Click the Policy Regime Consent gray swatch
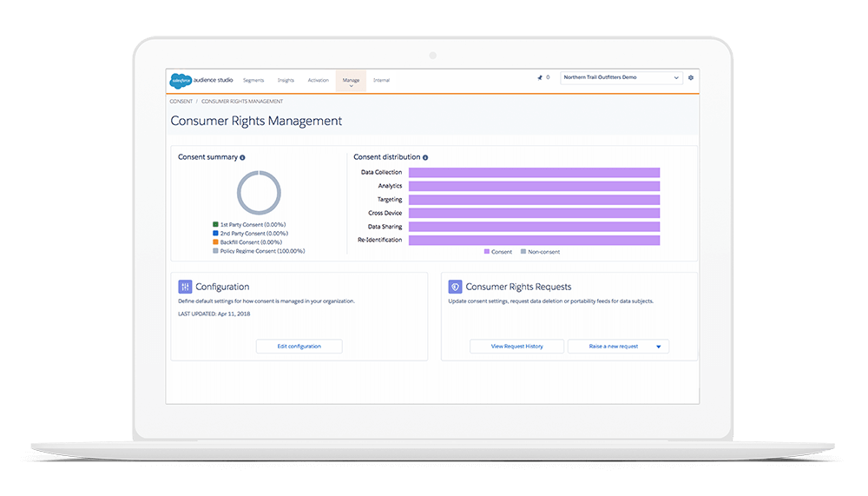Viewport: 868px width, 496px height. tap(215, 251)
